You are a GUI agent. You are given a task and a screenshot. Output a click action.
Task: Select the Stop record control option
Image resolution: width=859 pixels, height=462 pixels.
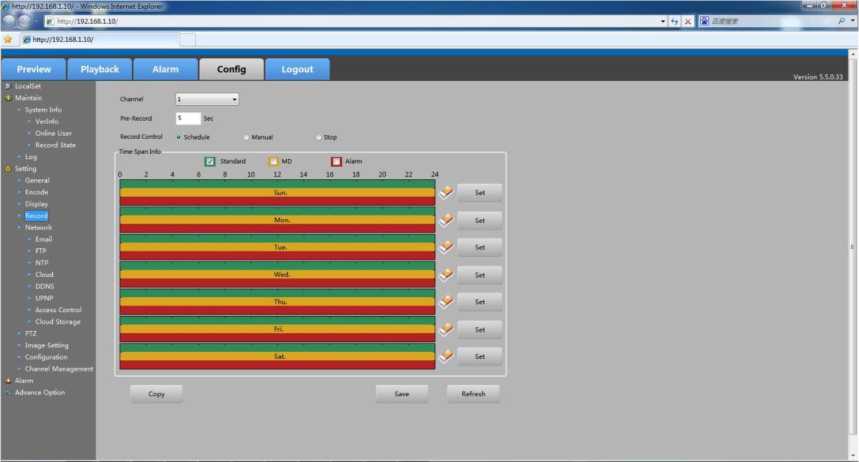tap(319, 137)
